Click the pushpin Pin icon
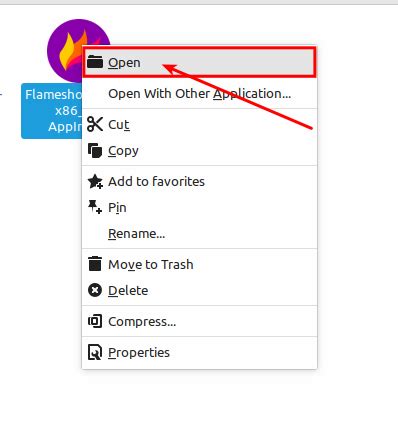 coord(95,207)
